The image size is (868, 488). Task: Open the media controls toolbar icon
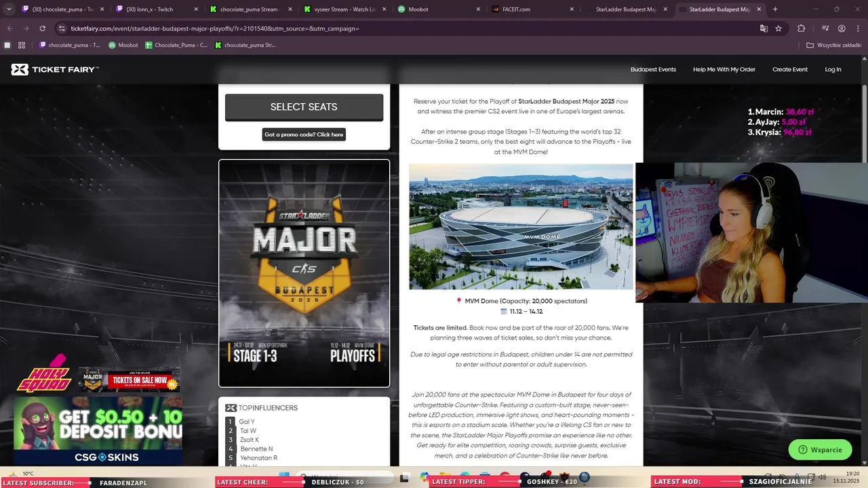[x=825, y=28]
